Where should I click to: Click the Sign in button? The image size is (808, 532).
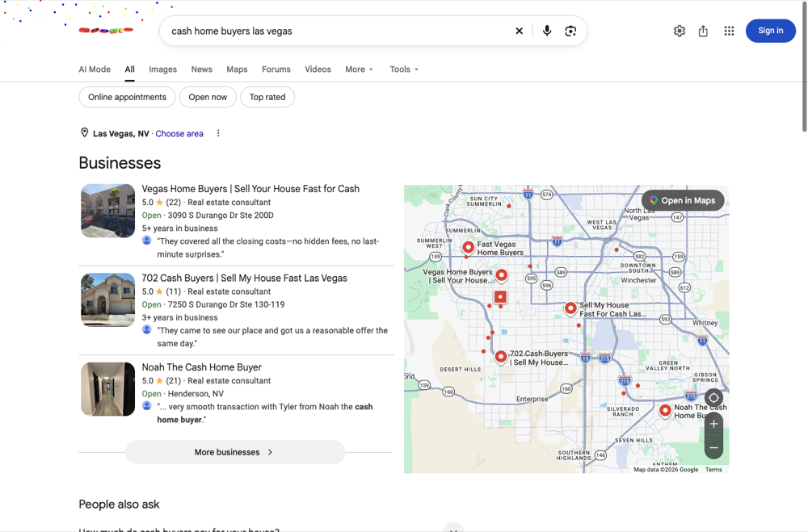[770, 31]
